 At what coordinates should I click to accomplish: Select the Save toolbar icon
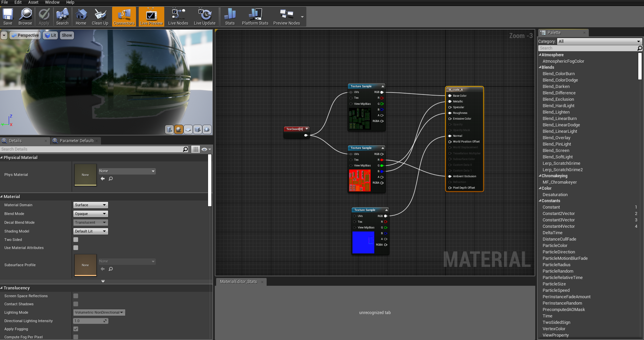(x=7, y=16)
